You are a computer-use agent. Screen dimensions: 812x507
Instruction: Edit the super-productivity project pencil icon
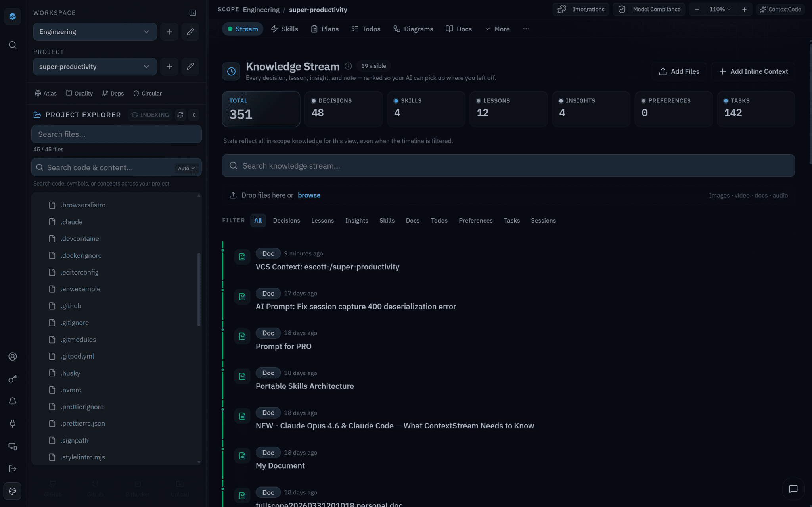pos(190,67)
